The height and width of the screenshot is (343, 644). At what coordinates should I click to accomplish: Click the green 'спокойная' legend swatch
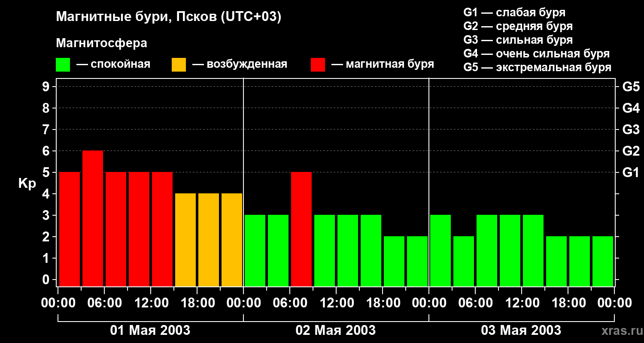click(63, 65)
